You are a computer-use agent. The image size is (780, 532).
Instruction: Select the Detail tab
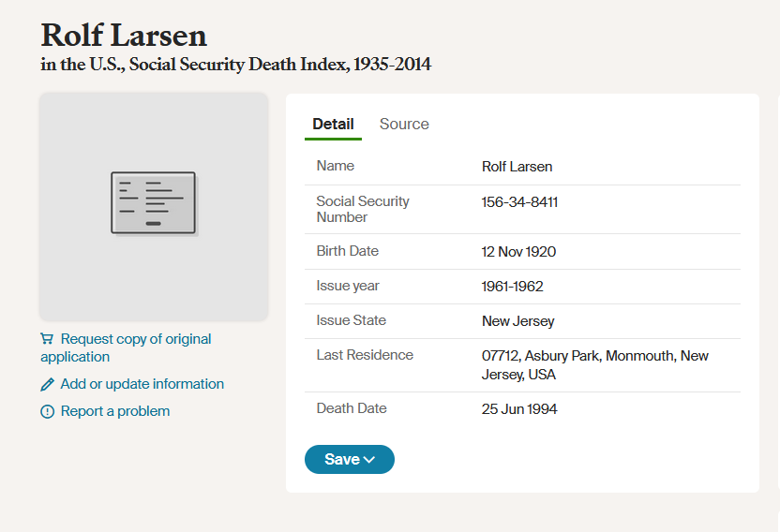tap(333, 124)
